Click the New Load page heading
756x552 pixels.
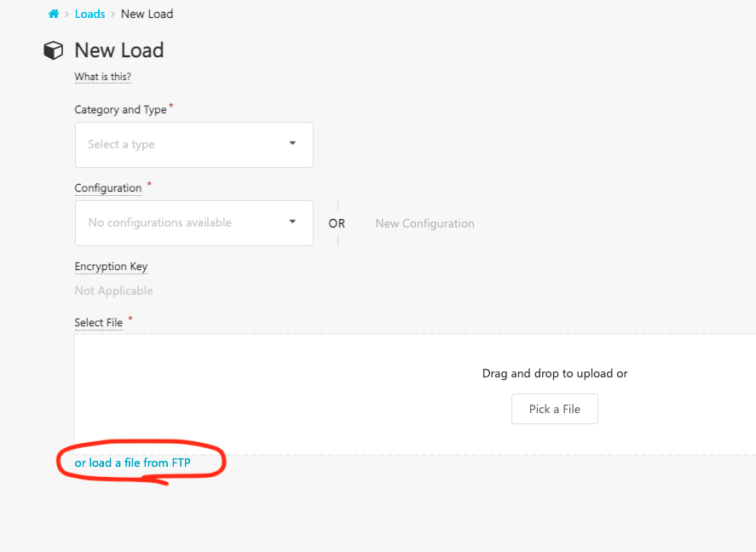(118, 50)
